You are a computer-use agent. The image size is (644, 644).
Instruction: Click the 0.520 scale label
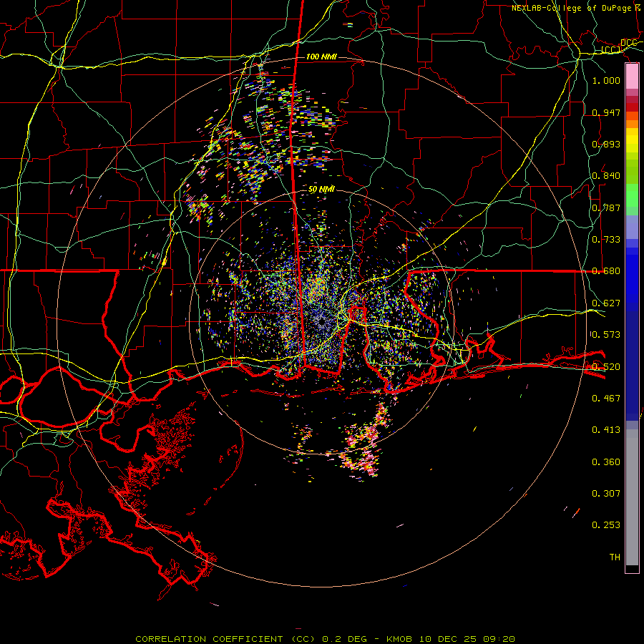coord(606,367)
